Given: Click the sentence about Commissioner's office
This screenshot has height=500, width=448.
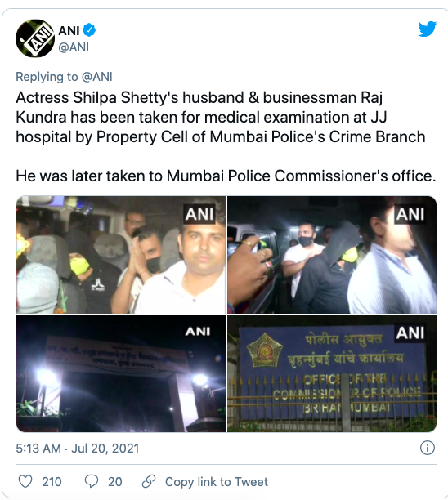Looking at the screenshot, I should 226,176.
